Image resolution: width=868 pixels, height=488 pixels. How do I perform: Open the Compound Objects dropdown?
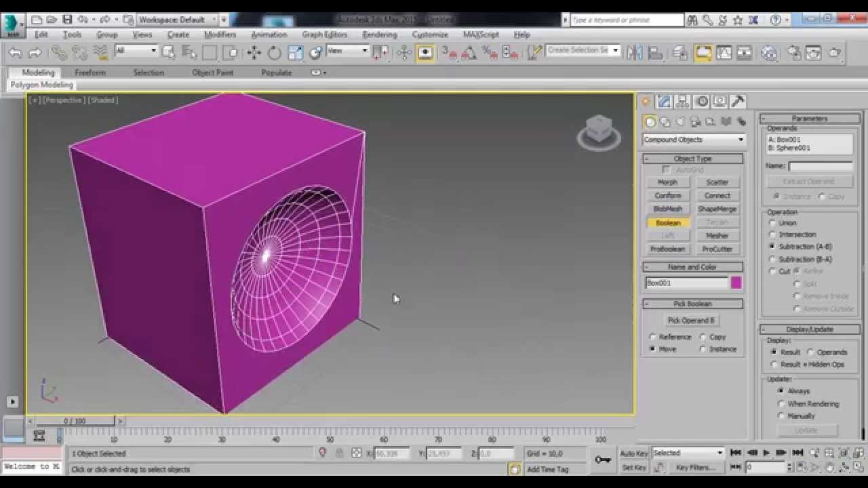coord(738,140)
